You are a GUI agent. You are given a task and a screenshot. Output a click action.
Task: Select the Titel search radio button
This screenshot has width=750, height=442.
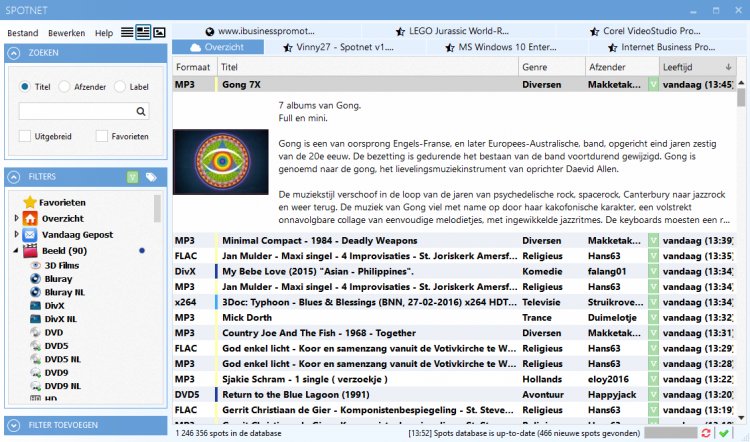coord(24,87)
